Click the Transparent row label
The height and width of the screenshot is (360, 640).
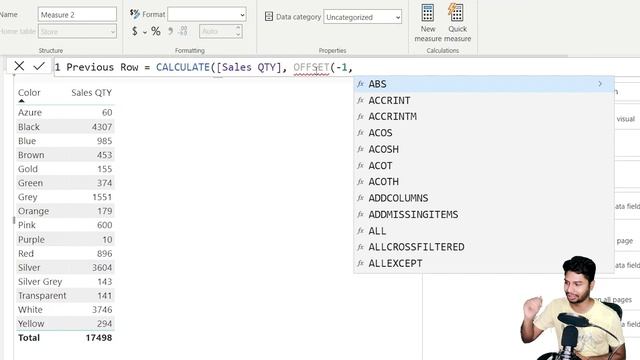pos(42,296)
